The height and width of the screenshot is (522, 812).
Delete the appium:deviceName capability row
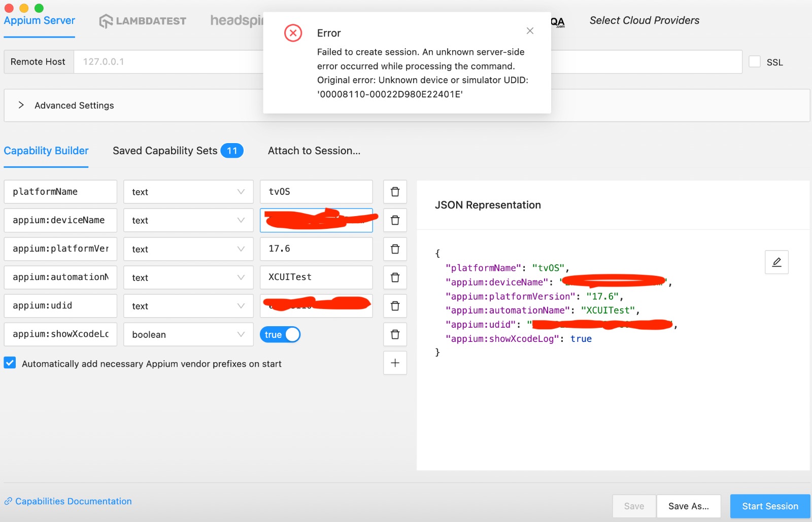pyautogui.click(x=395, y=220)
